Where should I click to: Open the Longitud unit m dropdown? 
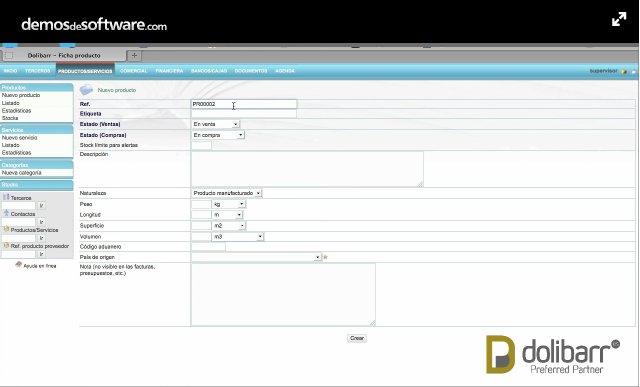(x=227, y=215)
